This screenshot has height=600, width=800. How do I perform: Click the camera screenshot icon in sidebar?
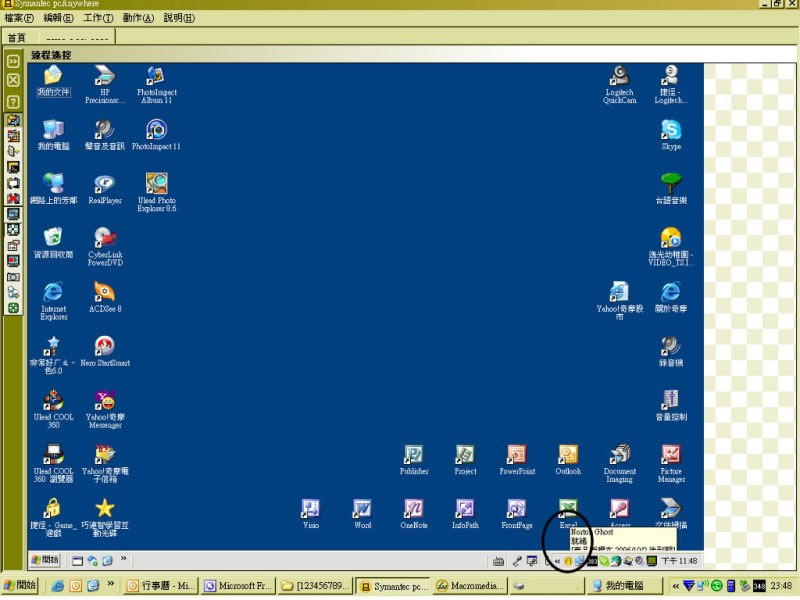coord(13,277)
